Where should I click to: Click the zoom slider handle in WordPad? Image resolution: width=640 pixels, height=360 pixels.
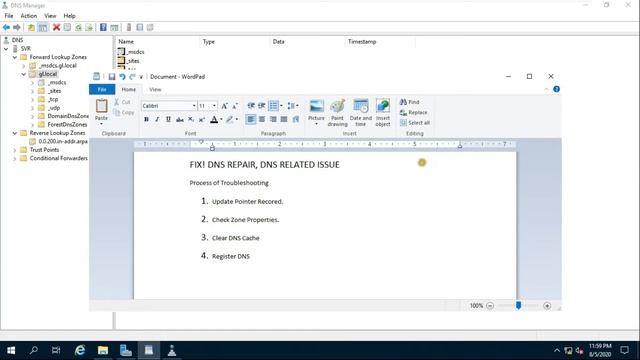pyautogui.click(x=518, y=305)
